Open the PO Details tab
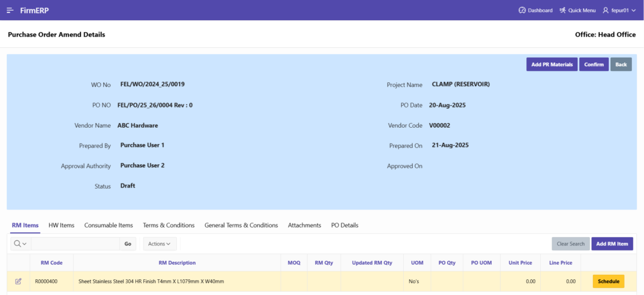644x295 pixels. (x=345, y=225)
